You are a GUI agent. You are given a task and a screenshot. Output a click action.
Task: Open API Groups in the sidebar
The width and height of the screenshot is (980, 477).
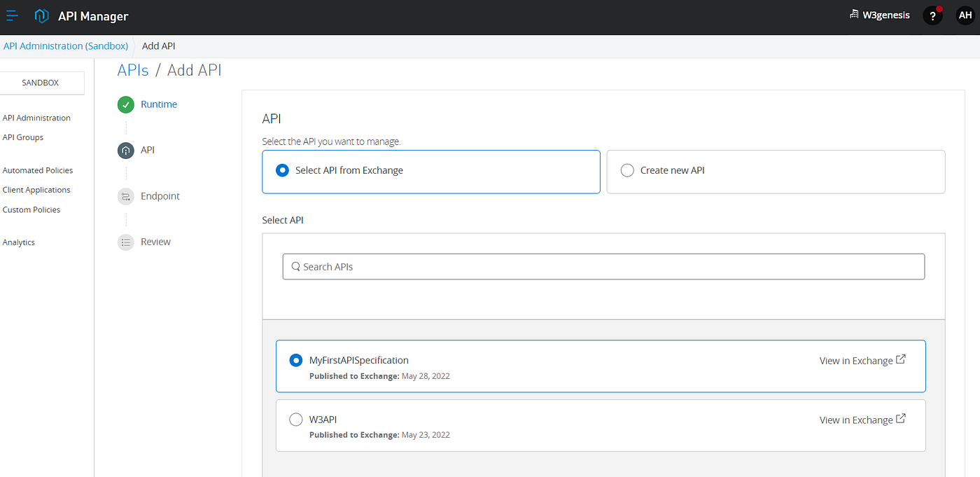pos(23,137)
